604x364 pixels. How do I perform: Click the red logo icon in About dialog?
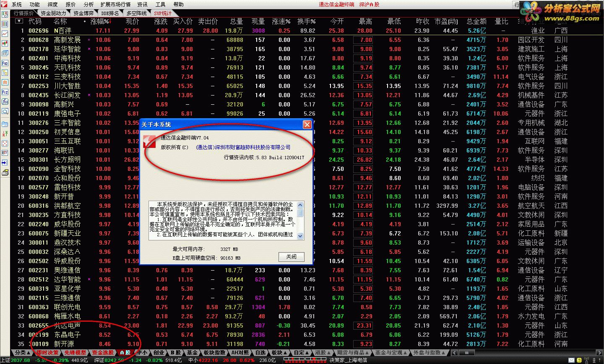coord(149,142)
